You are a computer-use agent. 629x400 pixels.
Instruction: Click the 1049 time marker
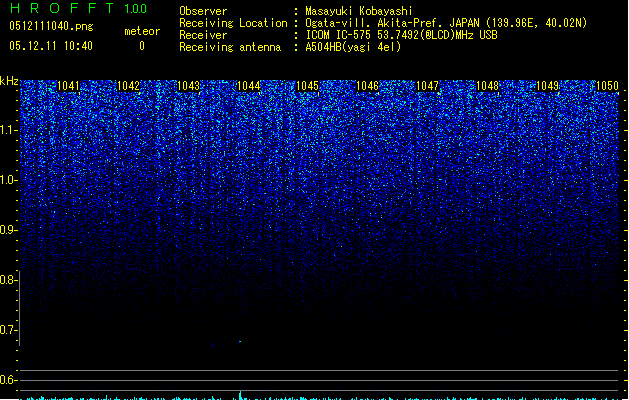tap(547, 86)
